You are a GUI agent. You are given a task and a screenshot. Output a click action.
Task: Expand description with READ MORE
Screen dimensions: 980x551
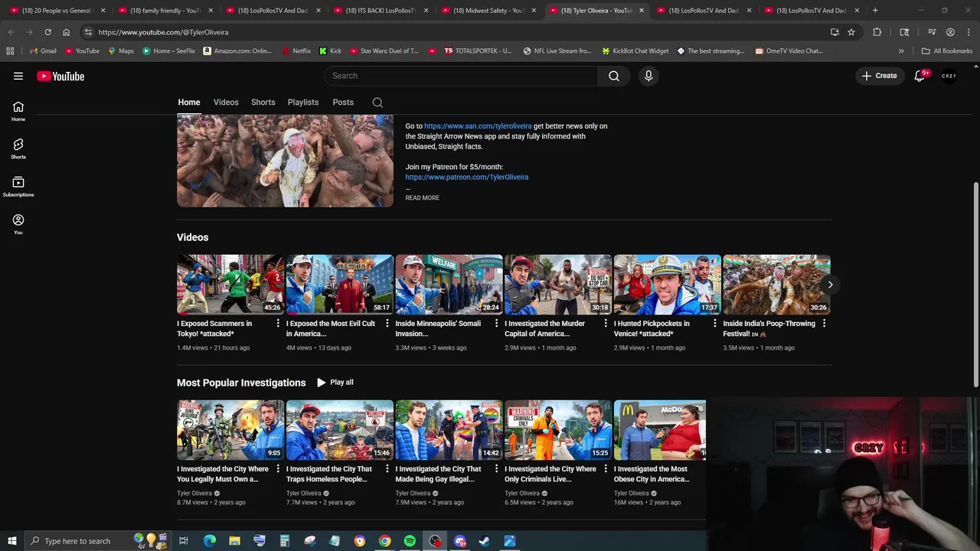point(422,198)
